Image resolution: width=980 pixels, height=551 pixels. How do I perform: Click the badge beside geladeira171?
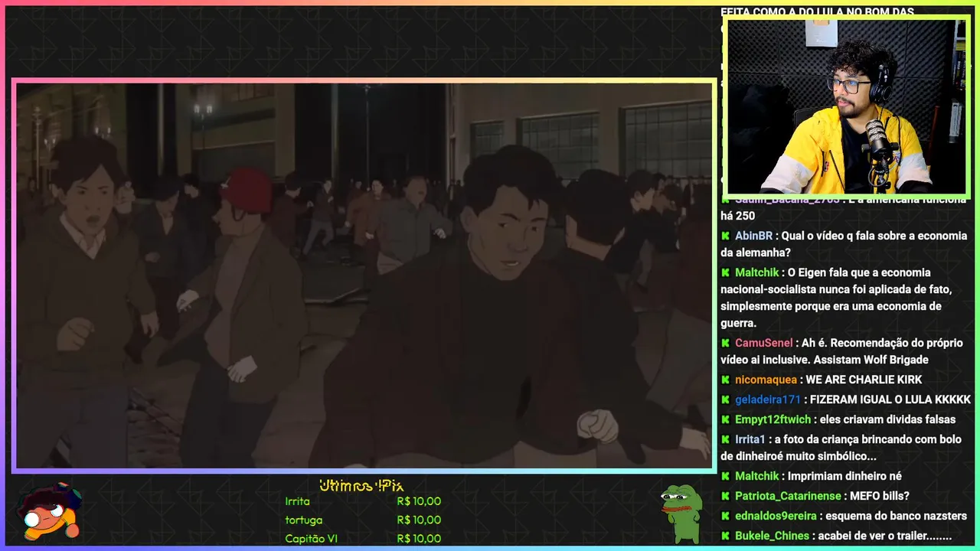[x=725, y=399]
